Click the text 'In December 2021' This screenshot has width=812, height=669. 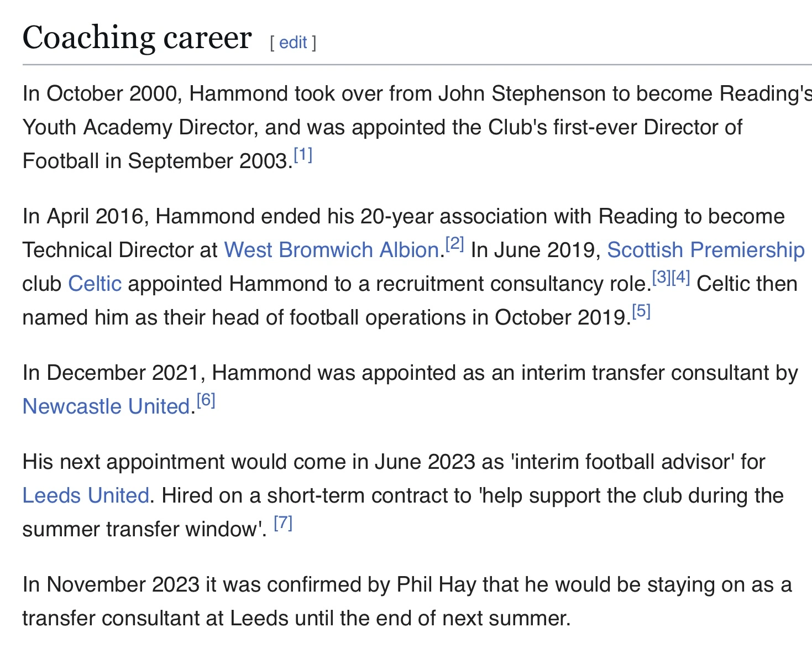[111, 373]
